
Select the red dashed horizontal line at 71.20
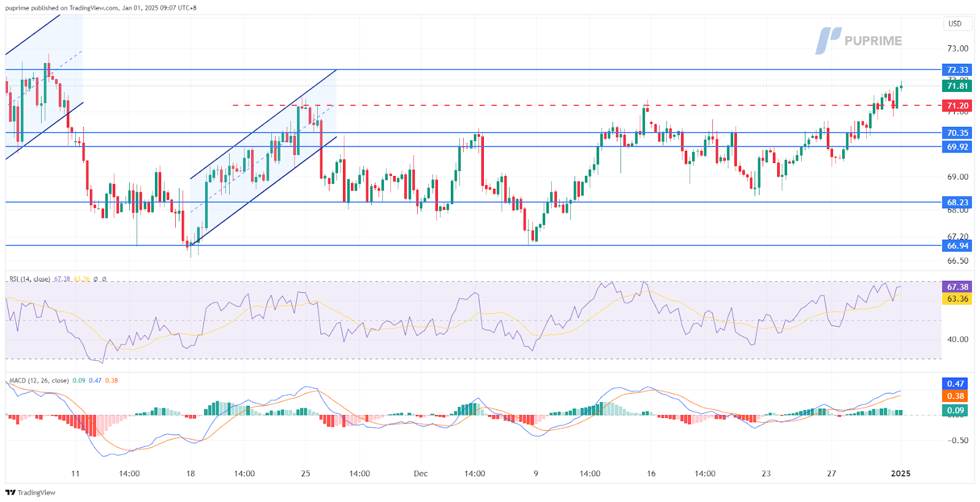tap(586, 105)
